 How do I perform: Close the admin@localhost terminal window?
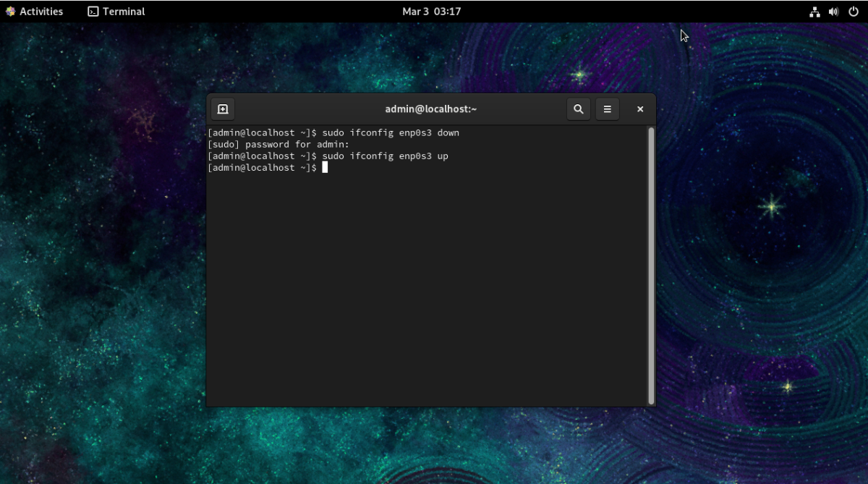(x=640, y=109)
